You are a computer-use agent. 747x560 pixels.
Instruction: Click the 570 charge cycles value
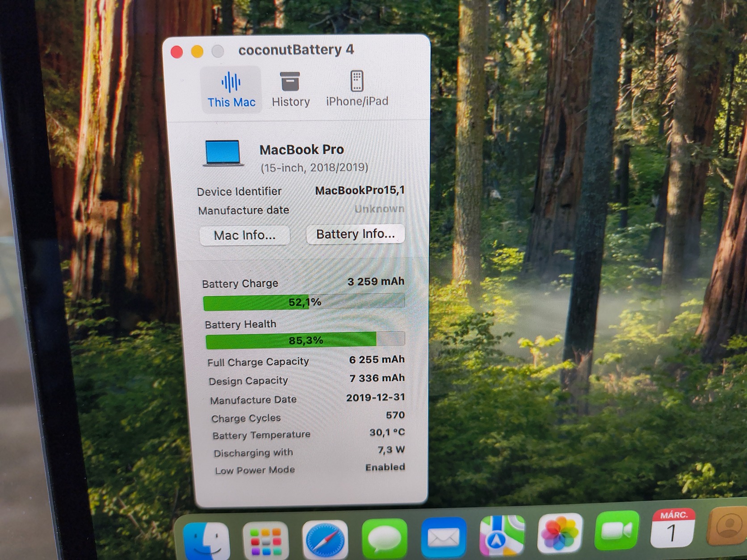pos(395,415)
